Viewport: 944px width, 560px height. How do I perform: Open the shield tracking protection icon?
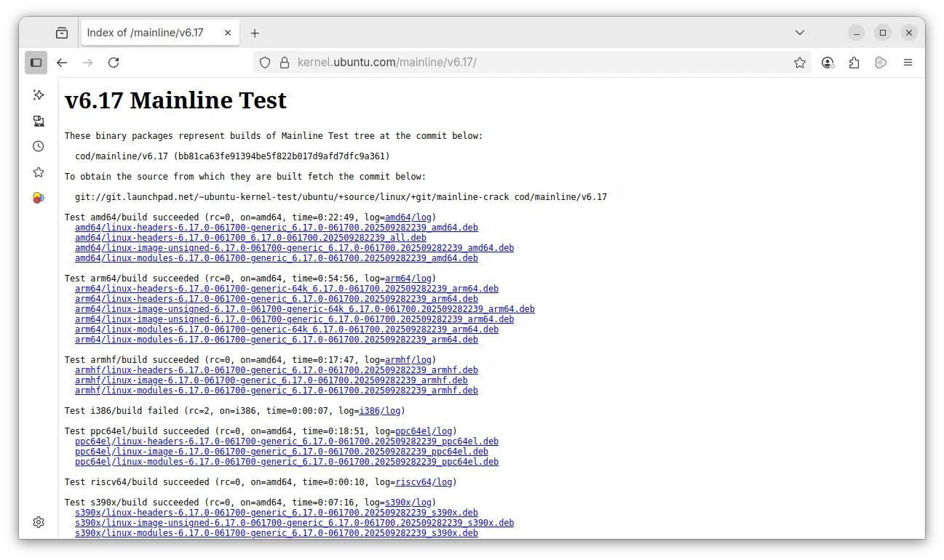coord(265,63)
